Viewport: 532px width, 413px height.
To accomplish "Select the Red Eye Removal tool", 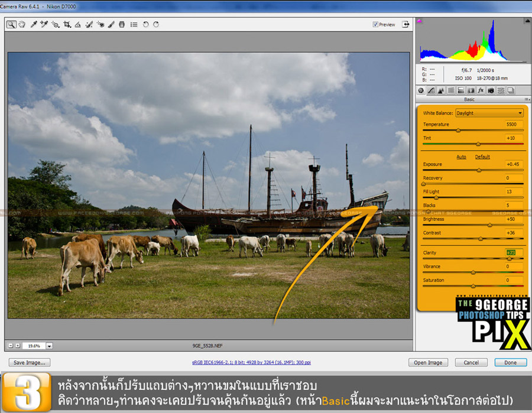I will coord(100,24).
